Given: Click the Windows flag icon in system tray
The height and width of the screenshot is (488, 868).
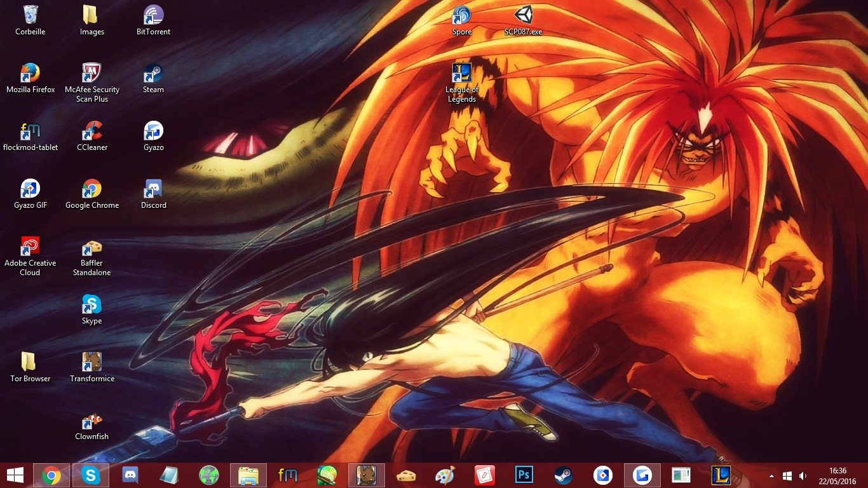Looking at the screenshot, I should pyautogui.click(x=787, y=476).
